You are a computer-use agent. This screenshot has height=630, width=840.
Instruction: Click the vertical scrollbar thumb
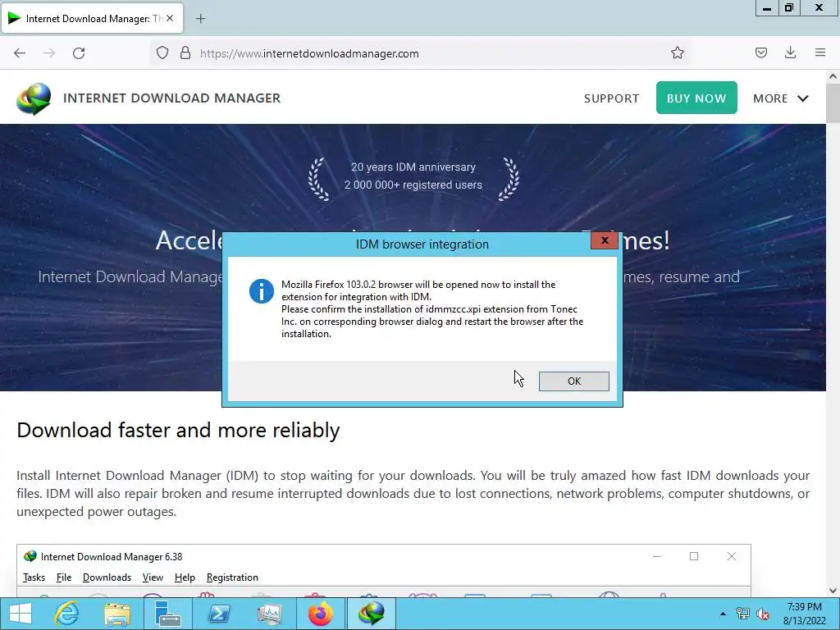pyautogui.click(x=833, y=103)
